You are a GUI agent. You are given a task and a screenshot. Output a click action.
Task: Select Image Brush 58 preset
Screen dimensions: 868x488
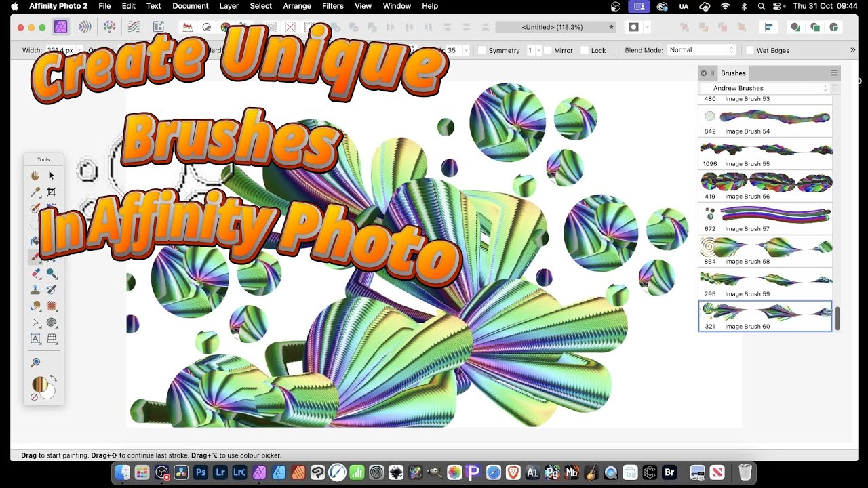(x=765, y=251)
